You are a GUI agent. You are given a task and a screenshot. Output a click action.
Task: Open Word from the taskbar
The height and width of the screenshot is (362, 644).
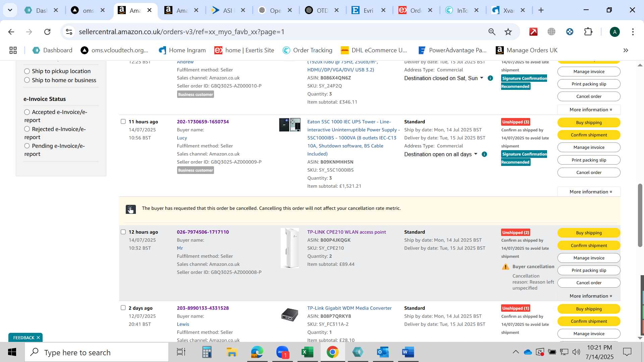point(408,352)
